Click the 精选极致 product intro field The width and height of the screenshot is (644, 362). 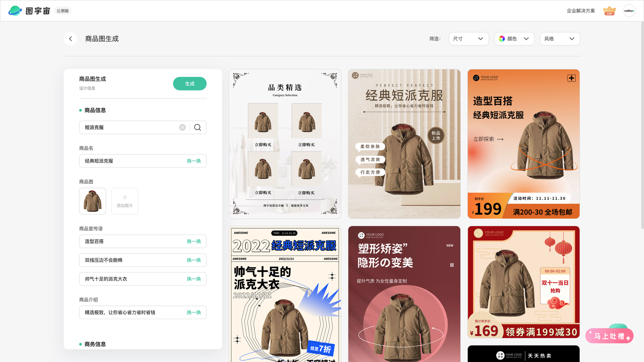coord(143,312)
